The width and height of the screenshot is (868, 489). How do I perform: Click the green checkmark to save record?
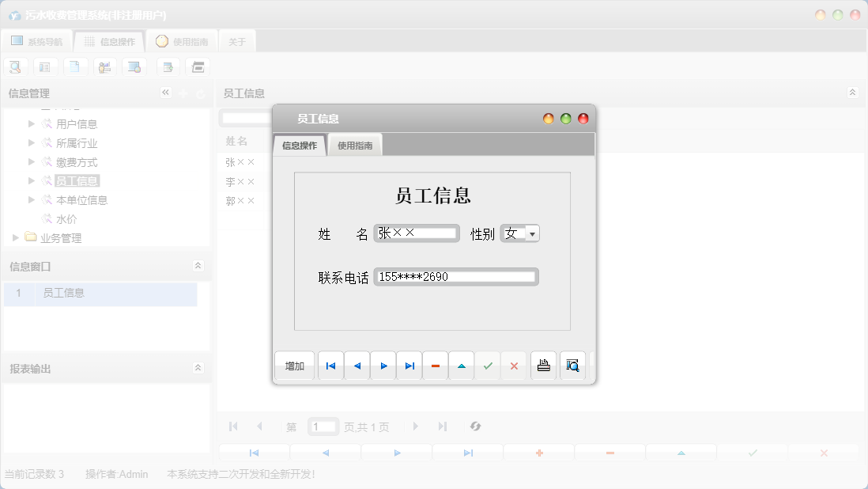coord(488,366)
